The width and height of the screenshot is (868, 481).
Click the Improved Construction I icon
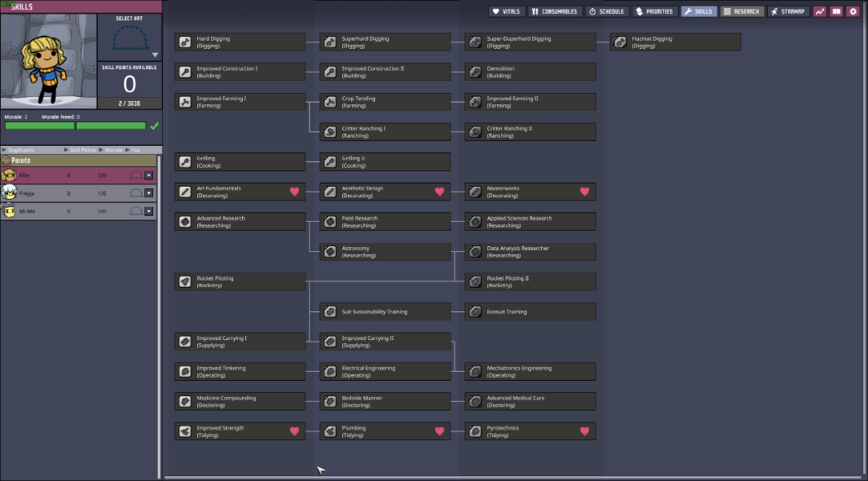(x=185, y=72)
